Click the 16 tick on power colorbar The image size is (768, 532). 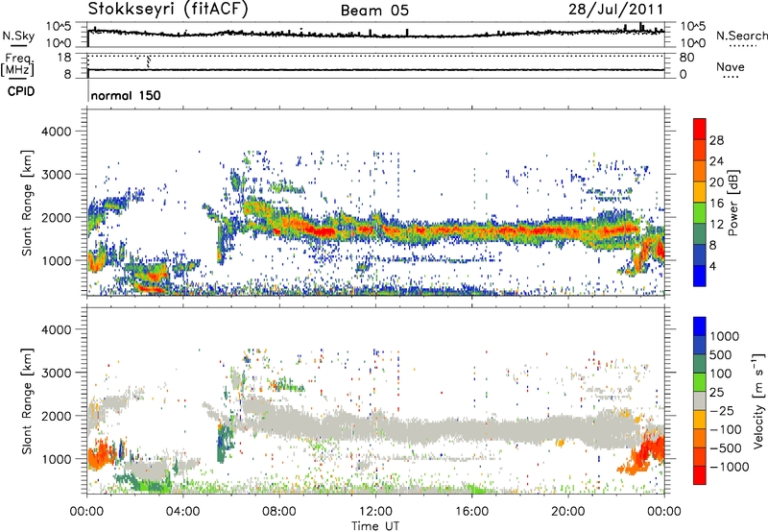pos(716,204)
